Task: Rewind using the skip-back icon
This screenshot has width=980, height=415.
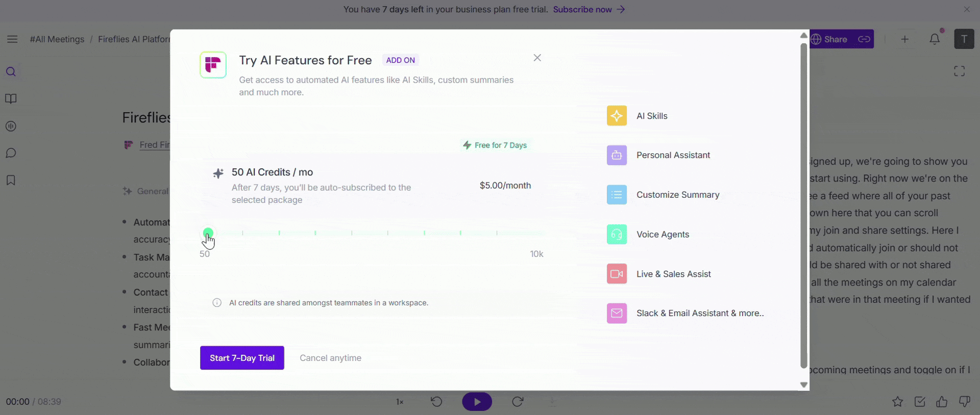Action: point(436,402)
